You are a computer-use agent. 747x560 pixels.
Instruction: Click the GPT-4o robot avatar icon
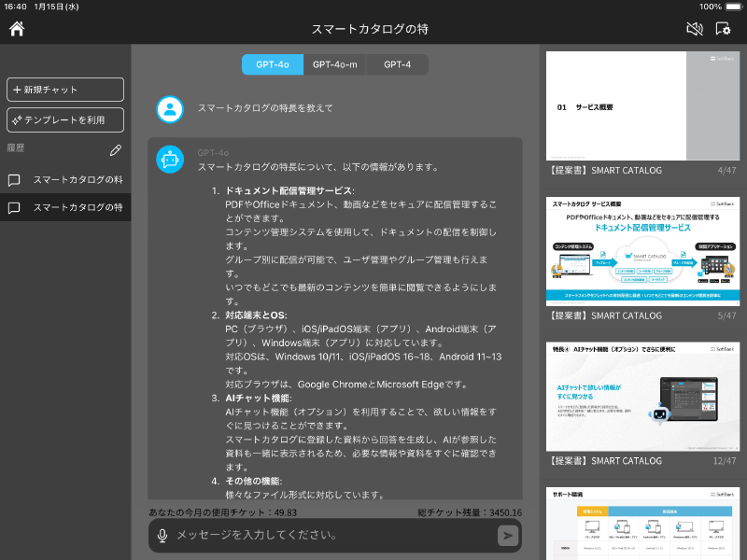170,159
